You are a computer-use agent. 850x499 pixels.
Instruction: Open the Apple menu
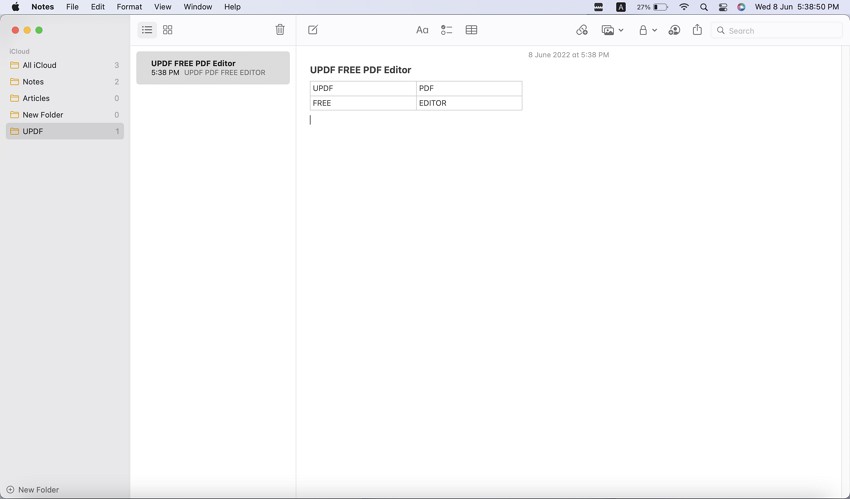point(15,7)
